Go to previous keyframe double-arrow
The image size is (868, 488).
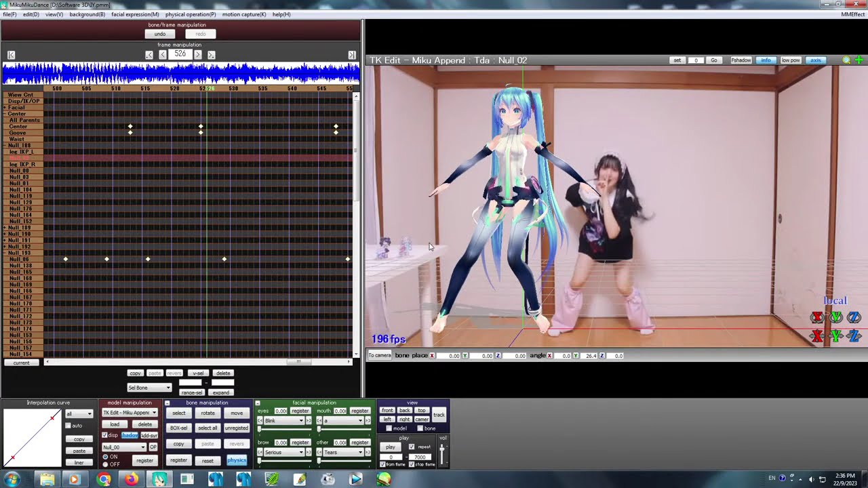tap(149, 55)
